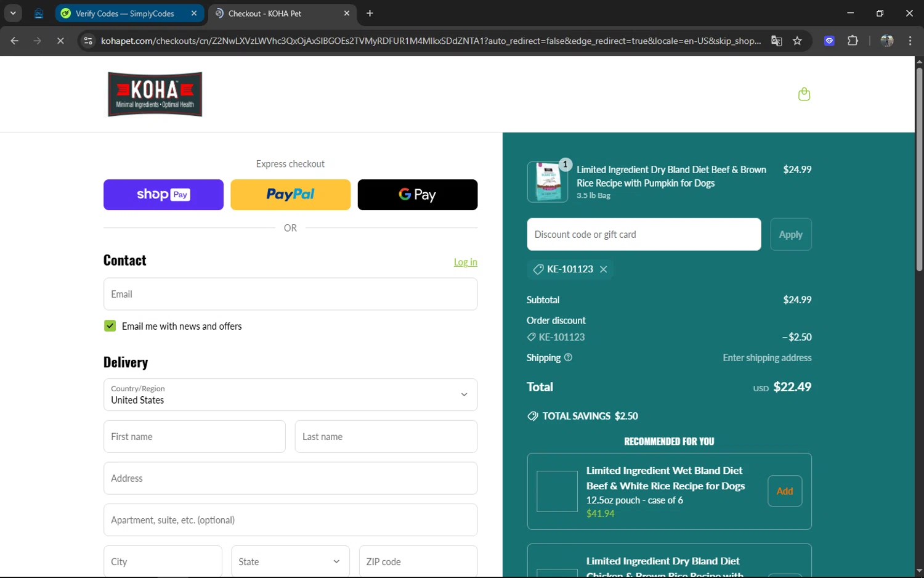Open a new browser tab
This screenshot has height=578, width=924.
pyautogui.click(x=370, y=13)
